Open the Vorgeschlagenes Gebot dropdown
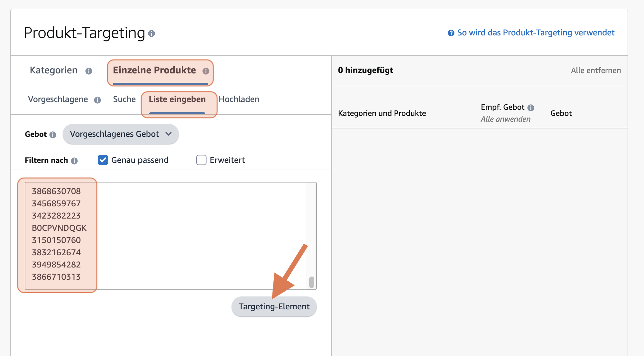The width and height of the screenshot is (644, 356). pyautogui.click(x=121, y=134)
